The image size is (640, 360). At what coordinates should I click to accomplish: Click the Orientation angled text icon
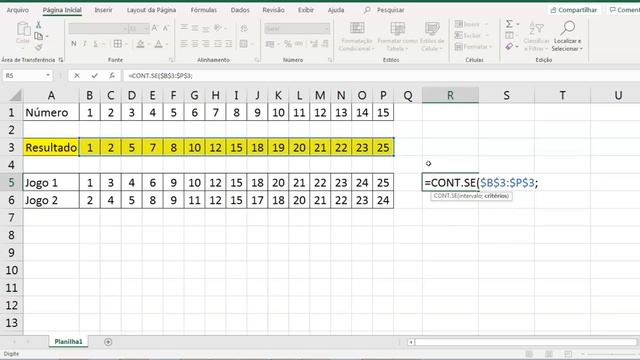(218, 28)
